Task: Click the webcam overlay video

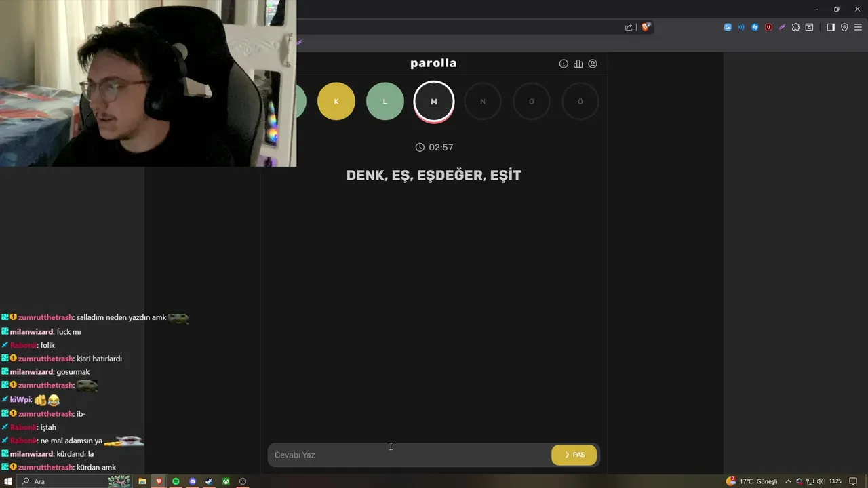Action: (148, 83)
